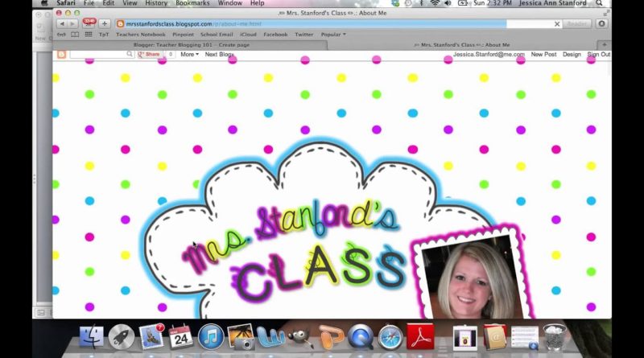Expand the Popular bookmarks dropdown
Image resolution: width=644 pixels, height=358 pixels.
click(x=333, y=35)
